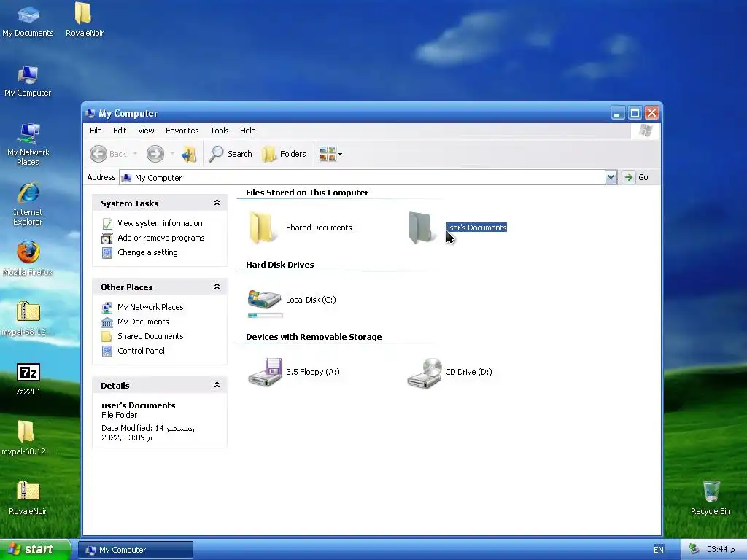Click the taskbar clock showing 03:44
This screenshot has height=560, width=747.
click(x=720, y=550)
